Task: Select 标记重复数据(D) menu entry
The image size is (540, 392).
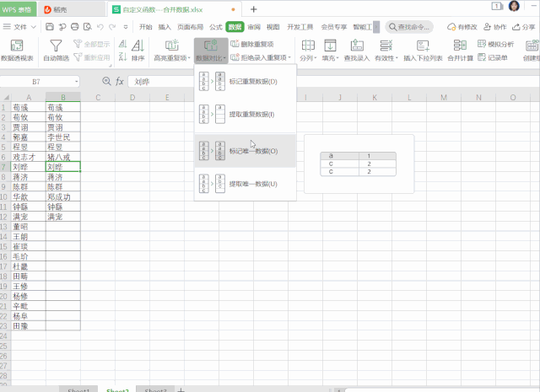Action: tap(246, 82)
